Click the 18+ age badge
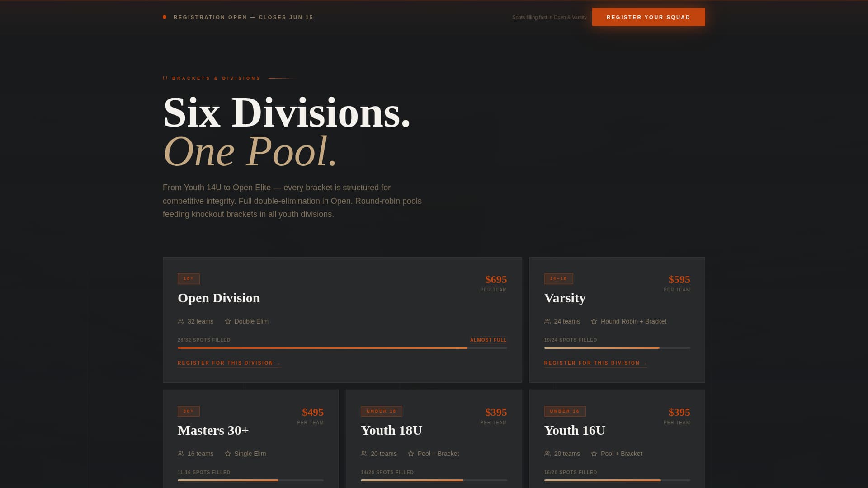 click(x=189, y=279)
